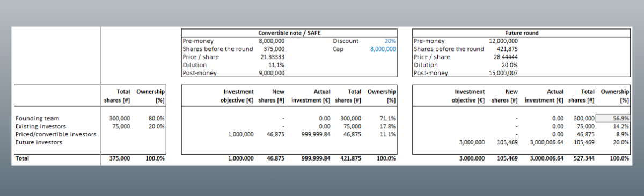Click Convertible note Dilution value 11.1%
644x196 pixels.
277,65
